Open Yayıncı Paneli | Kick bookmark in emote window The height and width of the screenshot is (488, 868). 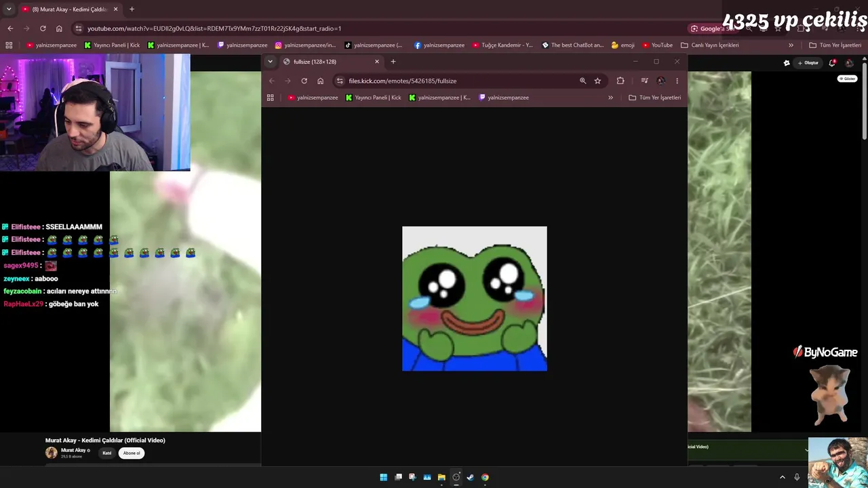click(x=374, y=98)
